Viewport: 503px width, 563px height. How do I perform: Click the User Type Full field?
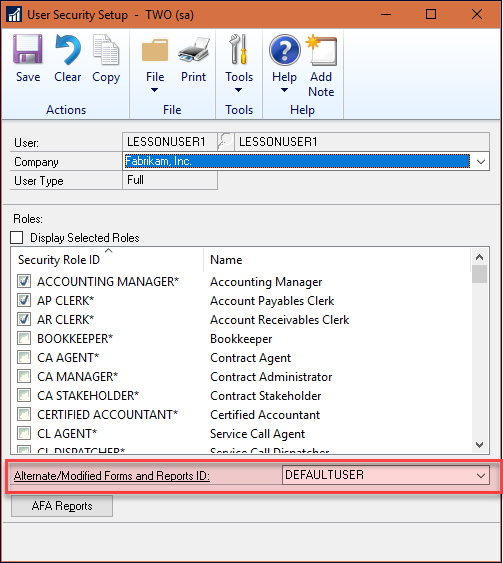click(x=170, y=180)
